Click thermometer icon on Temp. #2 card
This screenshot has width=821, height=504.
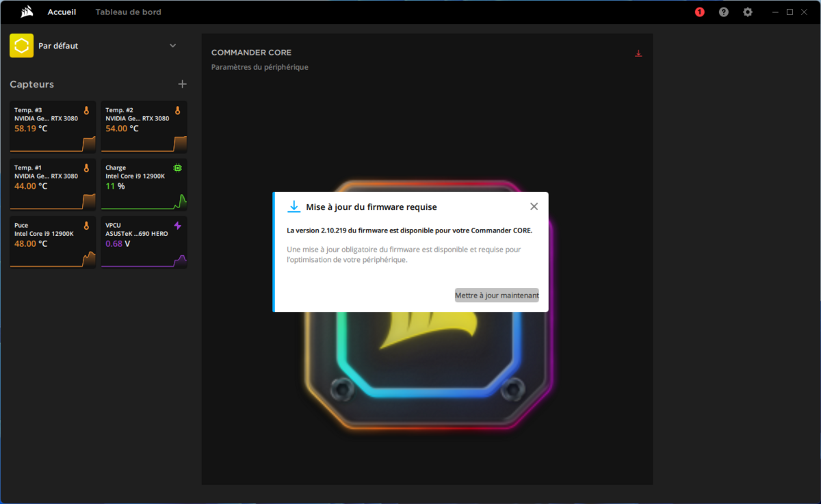click(x=177, y=110)
